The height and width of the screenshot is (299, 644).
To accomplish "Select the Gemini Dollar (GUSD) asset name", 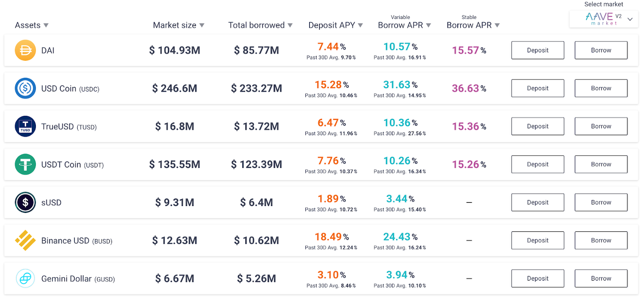I will click(78, 278).
